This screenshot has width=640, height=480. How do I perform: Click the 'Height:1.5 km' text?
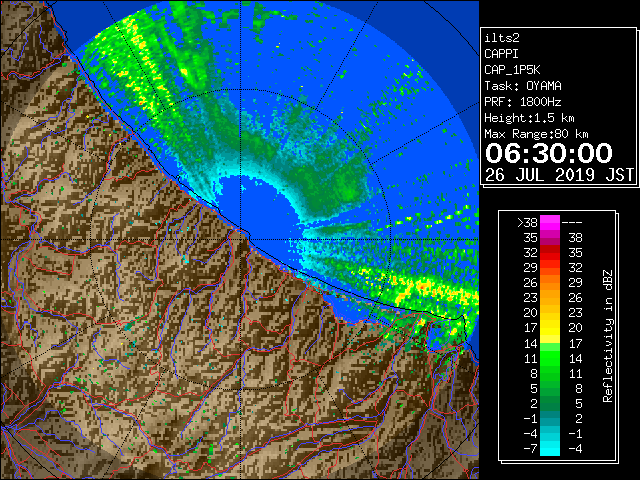(x=529, y=118)
